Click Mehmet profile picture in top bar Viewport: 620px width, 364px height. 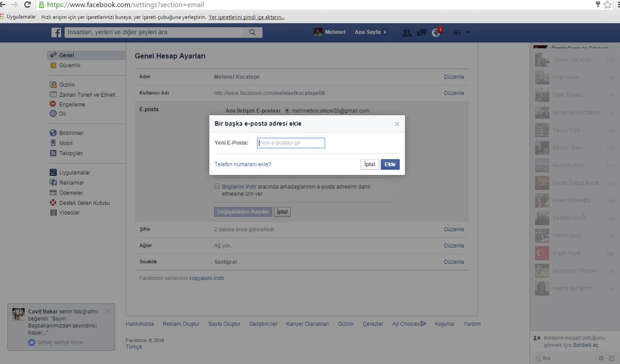318,32
